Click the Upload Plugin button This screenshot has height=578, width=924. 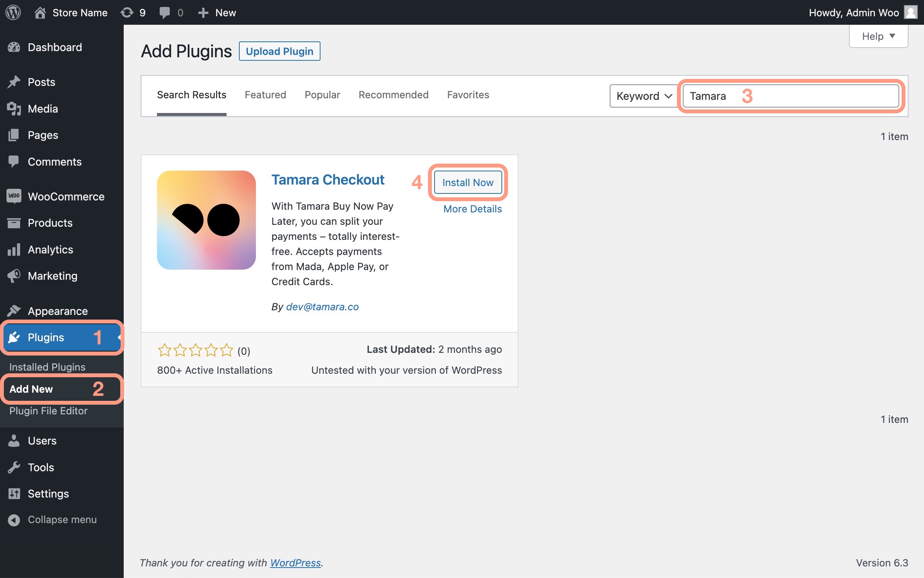click(x=279, y=51)
